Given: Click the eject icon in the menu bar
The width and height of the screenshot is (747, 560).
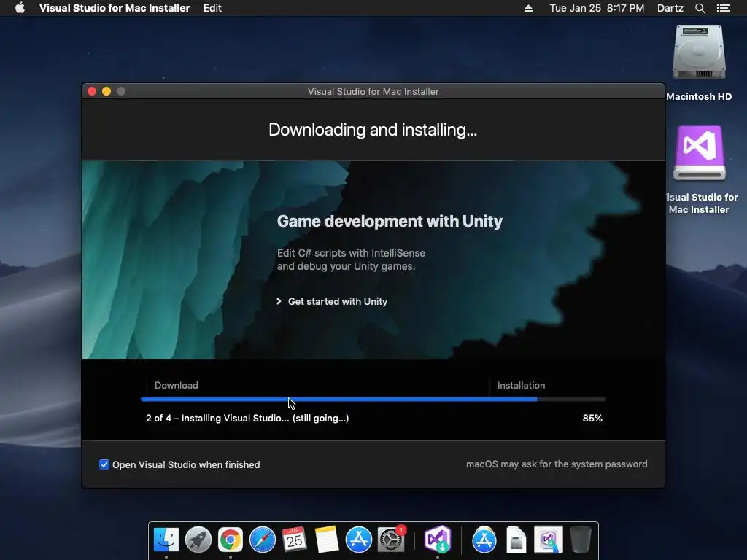Looking at the screenshot, I should point(528,8).
